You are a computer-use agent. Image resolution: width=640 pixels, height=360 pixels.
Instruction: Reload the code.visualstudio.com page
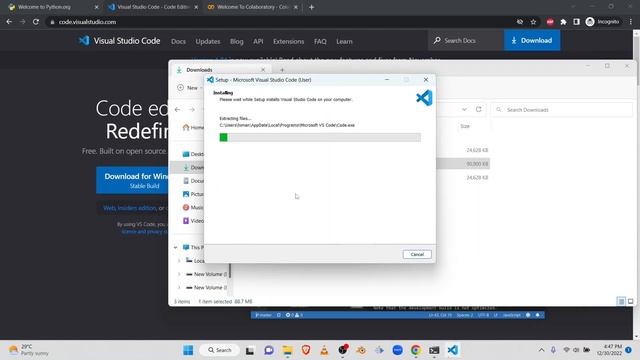[x=36, y=22]
